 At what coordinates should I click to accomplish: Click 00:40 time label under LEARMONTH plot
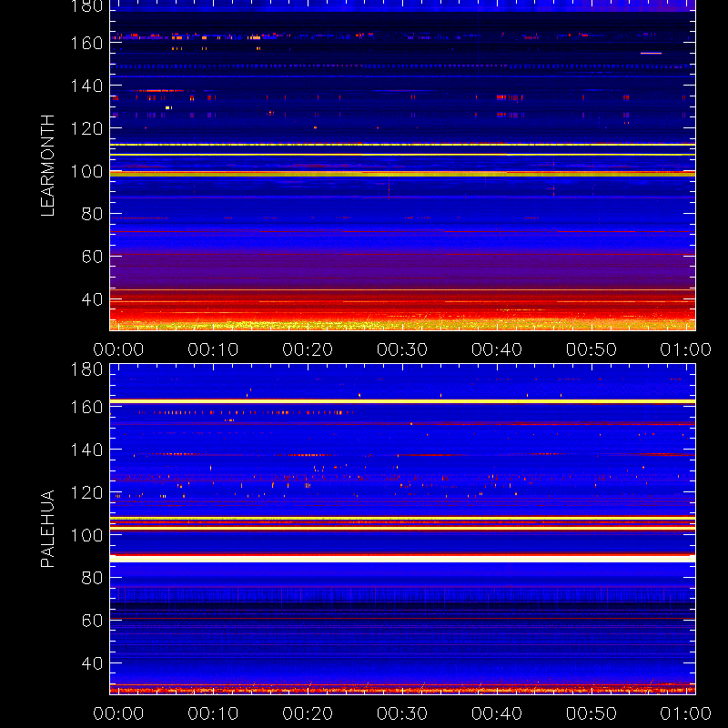pyautogui.click(x=497, y=349)
